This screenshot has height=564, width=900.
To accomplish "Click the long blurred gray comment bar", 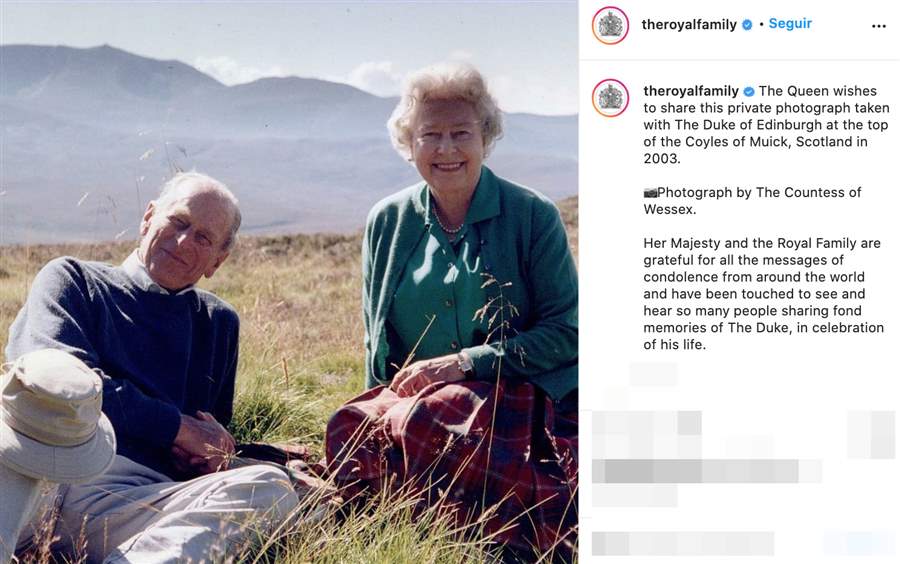I will click(x=707, y=471).
